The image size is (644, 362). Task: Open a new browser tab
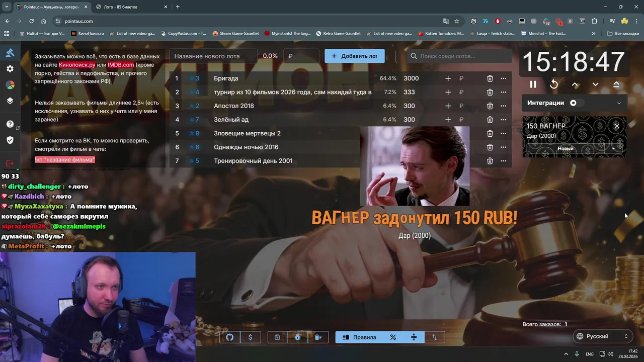click(x=178, y=7)
